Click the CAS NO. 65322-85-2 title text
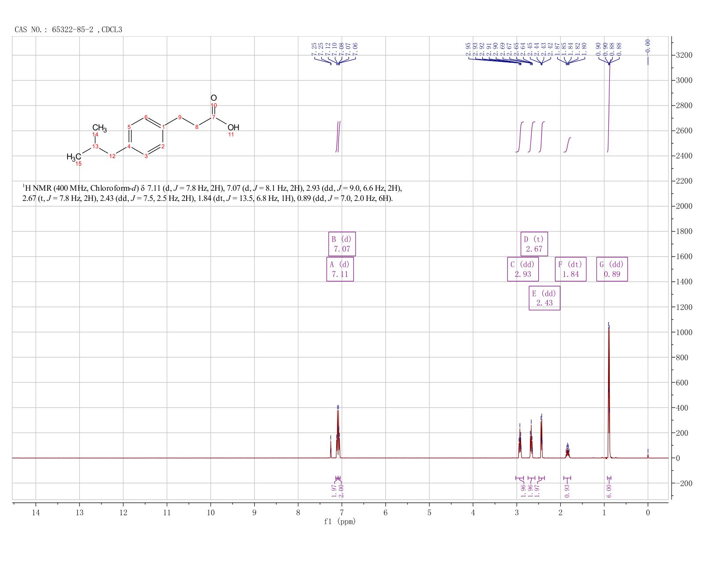 click(x=68, y=30)
